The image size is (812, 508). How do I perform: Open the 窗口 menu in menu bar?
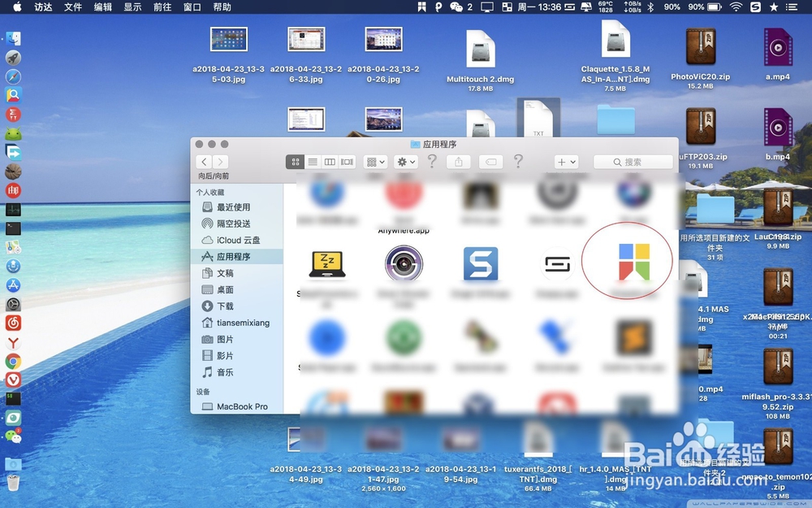[192, 8]
